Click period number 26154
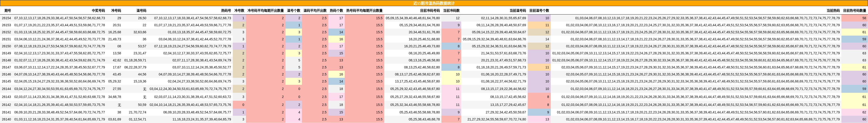The image size is (868, 123). point(6,18)
